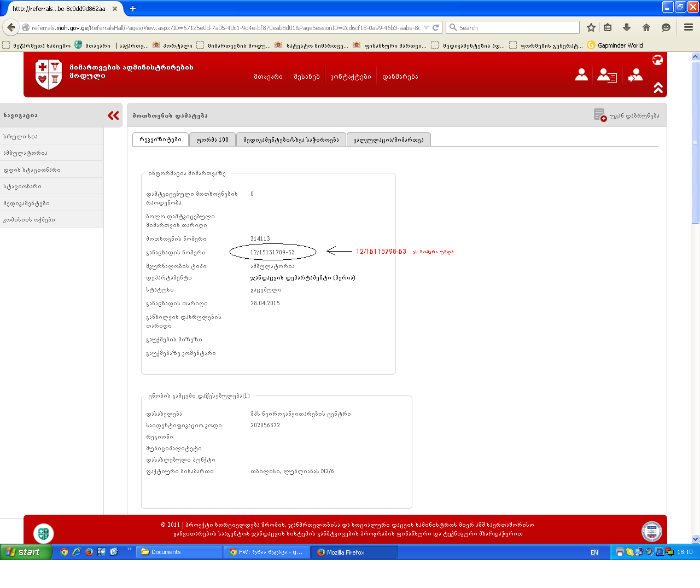Switch to the ფორმა 100 tab
The height and width of the screenshot is (588, 700).
click(212, 140)
